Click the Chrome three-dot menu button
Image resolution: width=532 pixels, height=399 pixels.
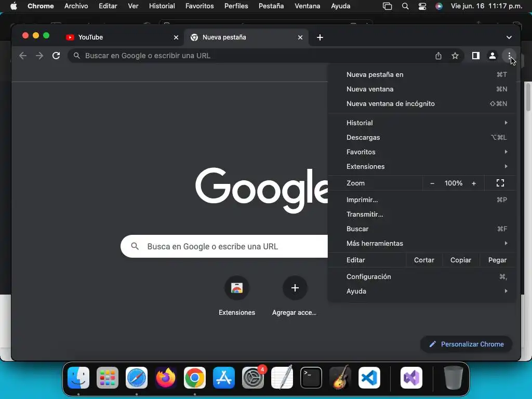[x=509, y=56]
